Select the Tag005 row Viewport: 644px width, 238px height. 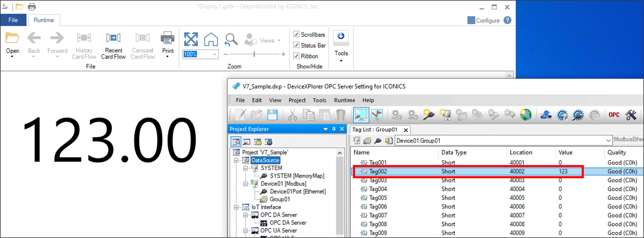378,198
